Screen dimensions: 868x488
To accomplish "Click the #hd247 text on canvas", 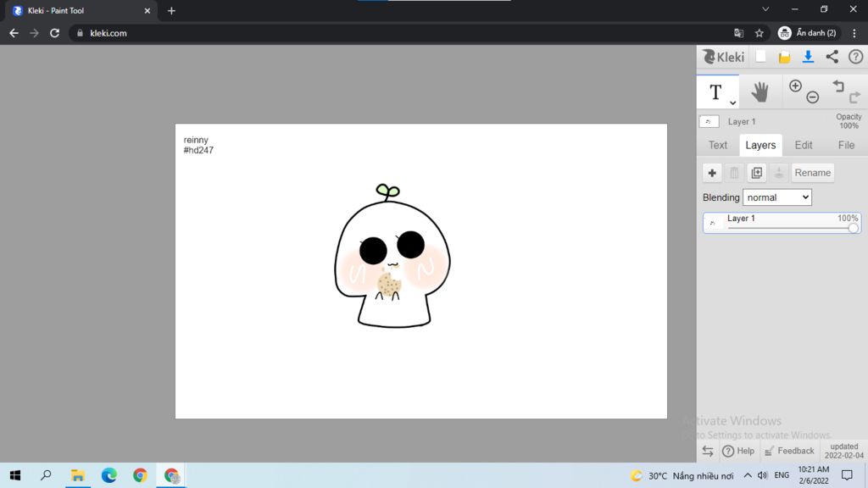I will (198, 151).
